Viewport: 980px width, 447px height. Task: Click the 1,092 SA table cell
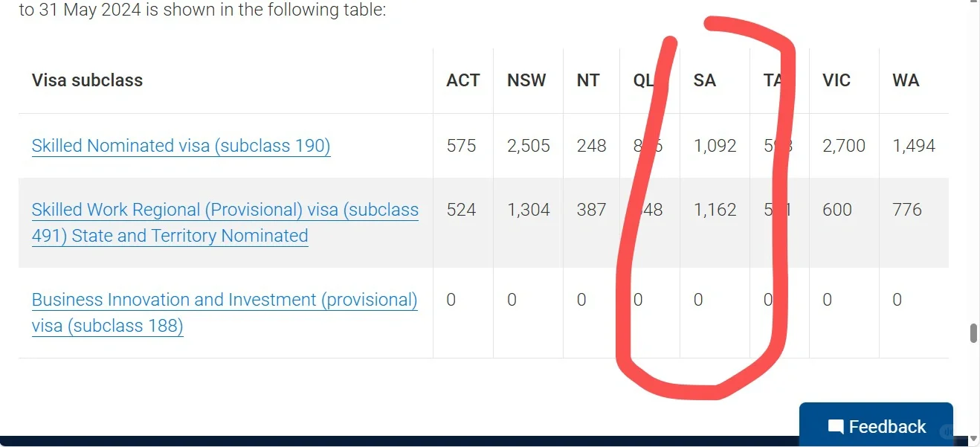click(715, 146)
